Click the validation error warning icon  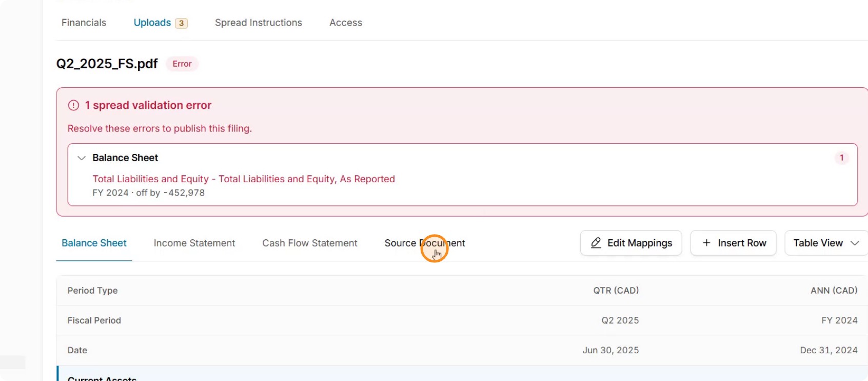click(x=73, y=105)
